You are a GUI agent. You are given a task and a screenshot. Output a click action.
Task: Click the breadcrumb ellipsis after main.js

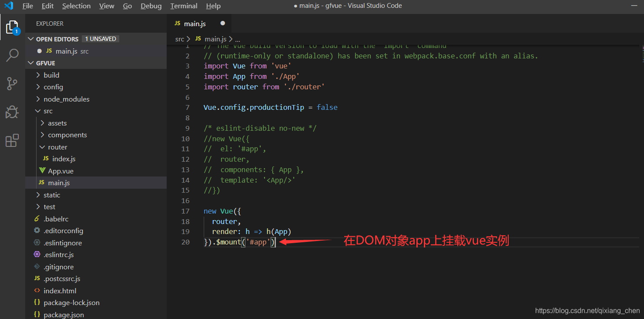click(238, 39)
